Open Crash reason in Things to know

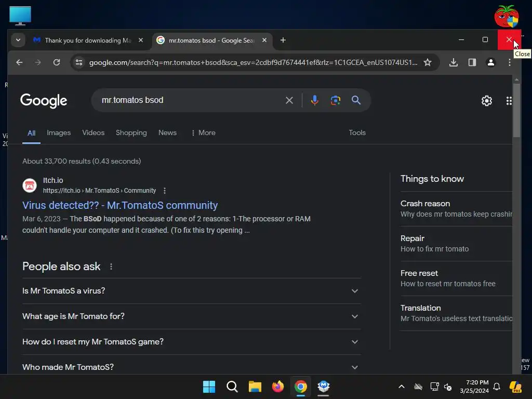pos(456,209)
